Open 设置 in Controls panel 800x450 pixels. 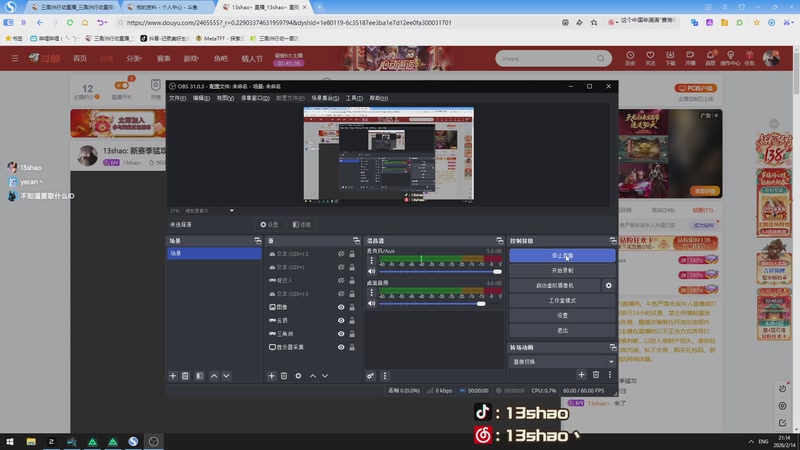coord(562,315)
